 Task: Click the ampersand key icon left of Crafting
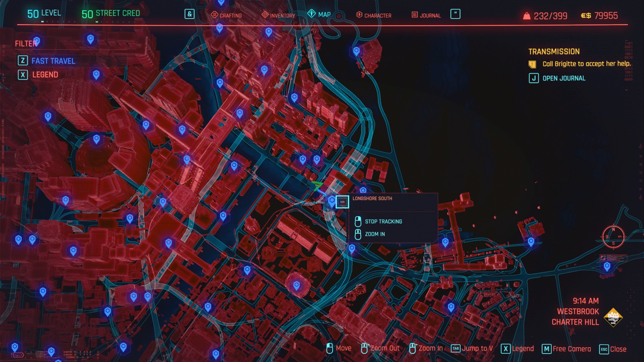click(x=190, y=14)
